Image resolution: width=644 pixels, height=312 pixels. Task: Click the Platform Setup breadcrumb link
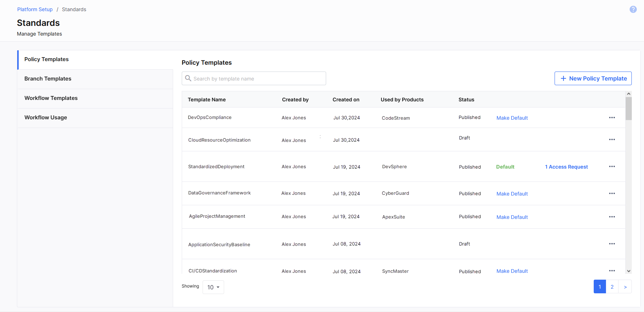[x=35, y=9]
